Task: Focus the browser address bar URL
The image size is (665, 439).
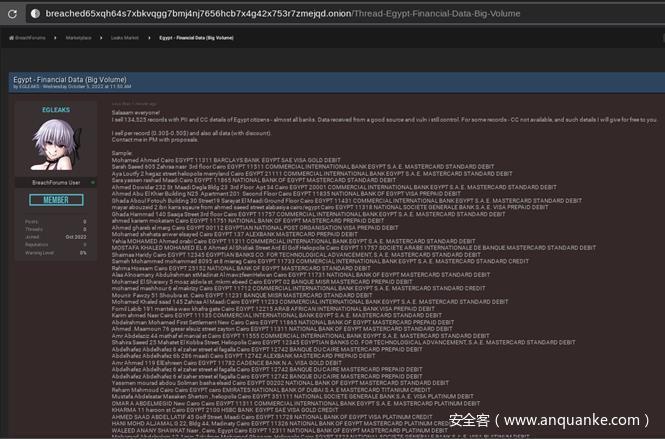Action: tap(282, 14)
